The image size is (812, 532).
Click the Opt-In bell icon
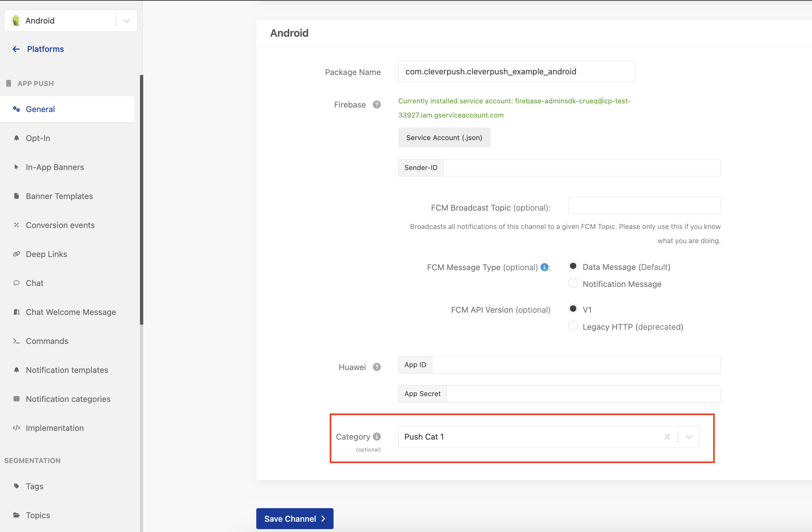coord(16,138)
